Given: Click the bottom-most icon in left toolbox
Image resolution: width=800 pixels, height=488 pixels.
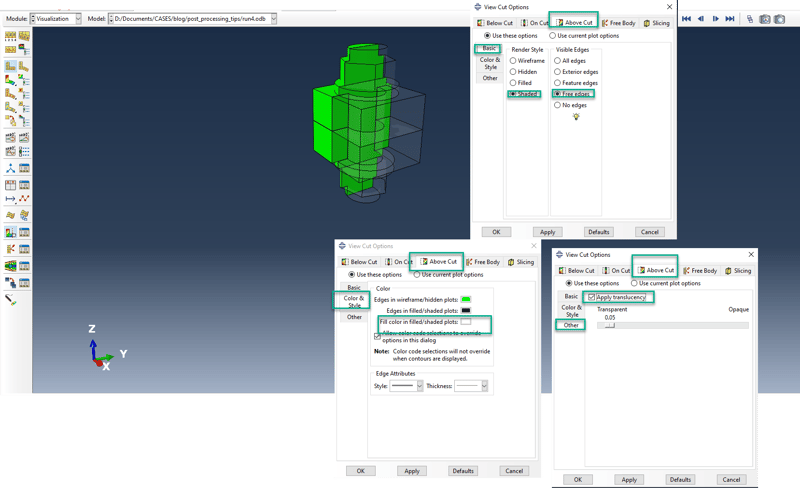Looking at the screenshot, I should click(x=11, y=298).
